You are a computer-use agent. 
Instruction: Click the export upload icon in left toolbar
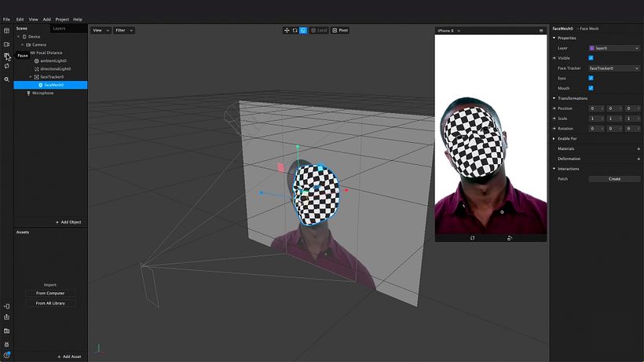point(6,317)
